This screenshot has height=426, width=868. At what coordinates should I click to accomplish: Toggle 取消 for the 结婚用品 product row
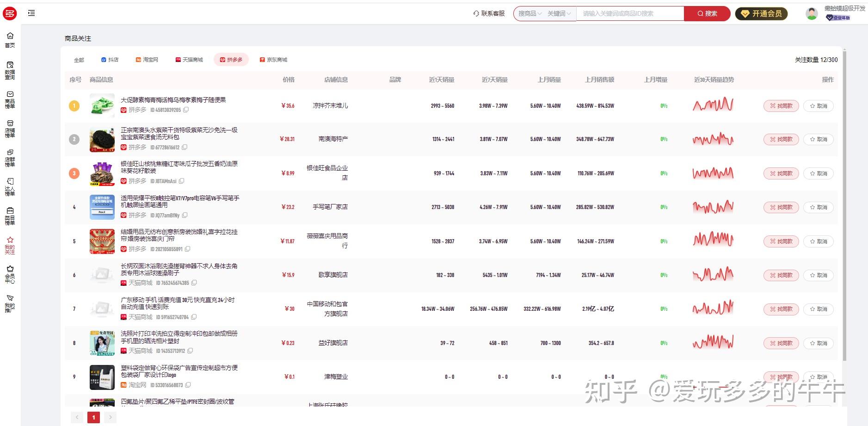[x=818, y=241]
